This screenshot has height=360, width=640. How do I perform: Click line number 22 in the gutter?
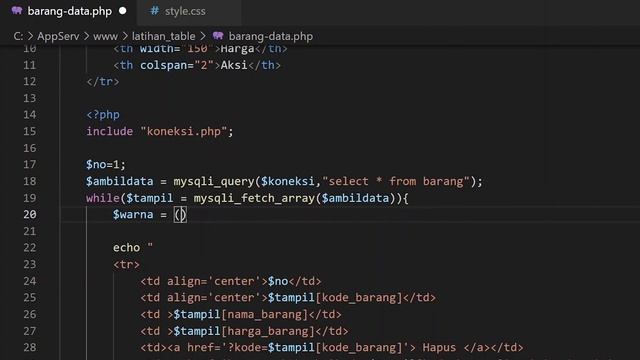30,248
